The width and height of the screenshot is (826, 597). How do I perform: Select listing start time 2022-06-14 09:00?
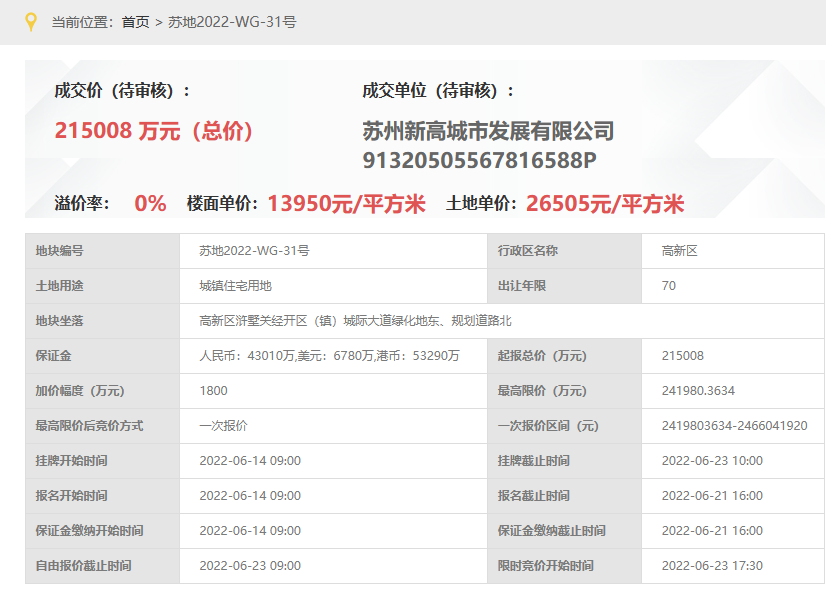[x=250, y=461]
